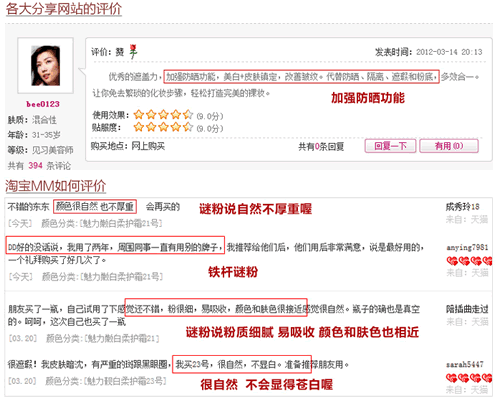
Task: Click 9.0分 score beside 使用效果 stars
Action: [210, 116]
